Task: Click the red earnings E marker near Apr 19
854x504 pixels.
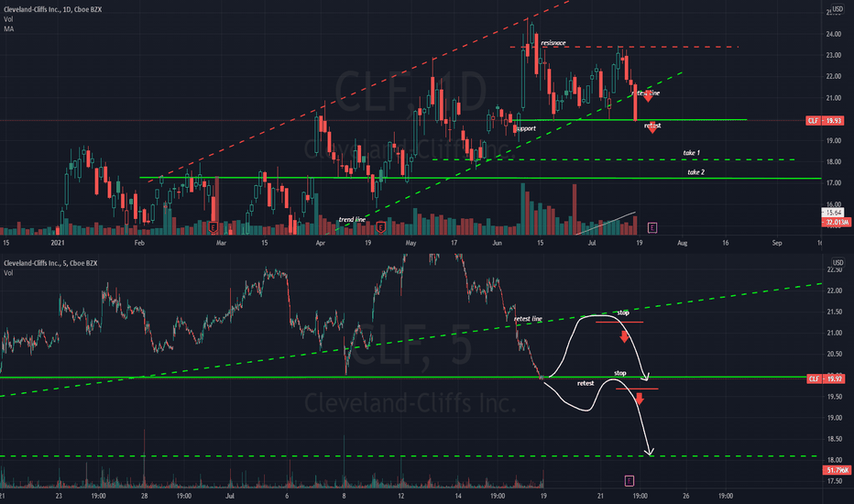Action: (x=380, y=227)
